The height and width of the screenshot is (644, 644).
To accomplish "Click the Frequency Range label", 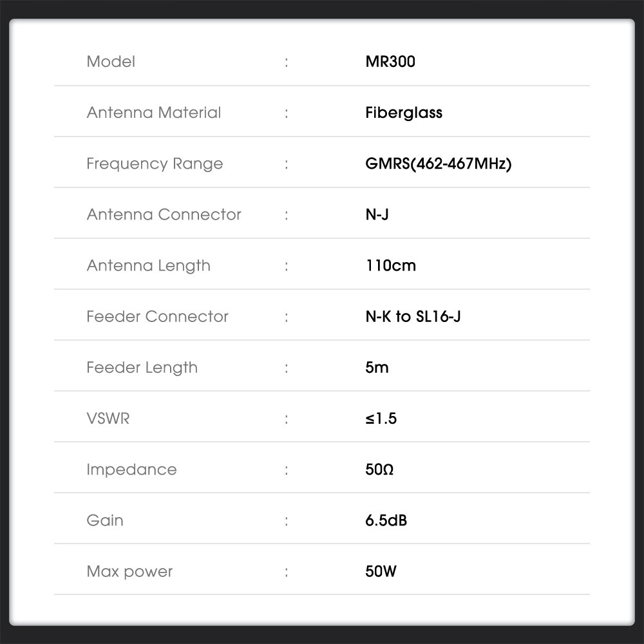I will pos(155,164).
